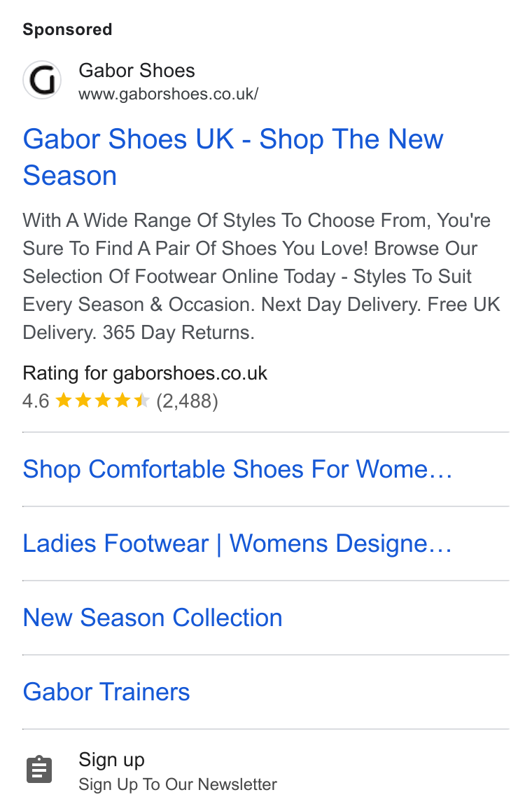Click the Sponsored label
Screen dimensions: 532x811
67,29
